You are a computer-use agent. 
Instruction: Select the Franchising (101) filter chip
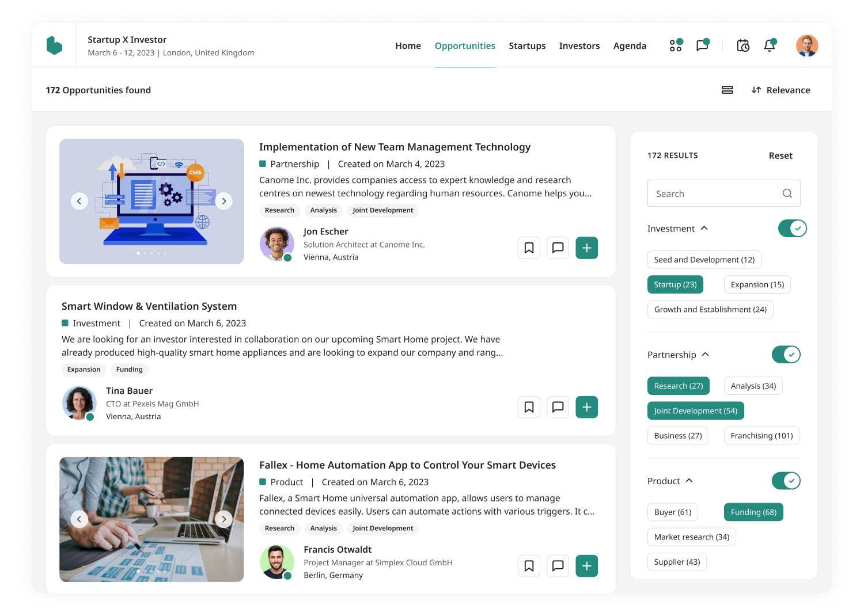pos(761,435)
